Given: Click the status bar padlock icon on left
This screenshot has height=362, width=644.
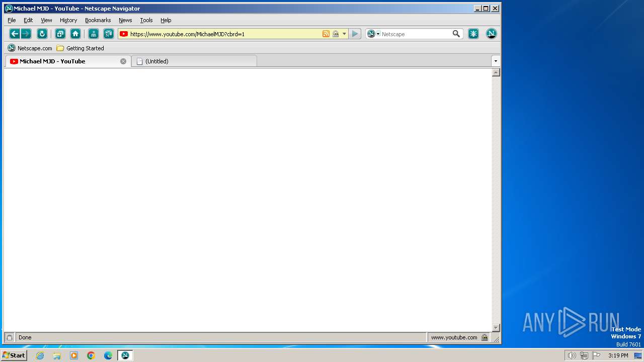Looking at the screenshot, I should pos(9,337).
